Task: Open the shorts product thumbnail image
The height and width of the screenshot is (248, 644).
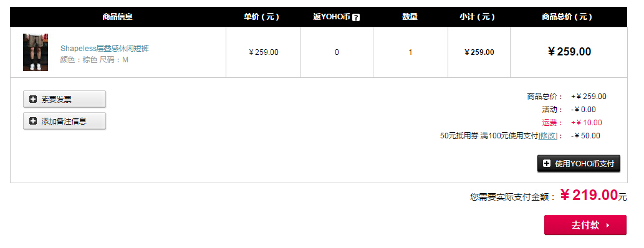Action: 36,52
